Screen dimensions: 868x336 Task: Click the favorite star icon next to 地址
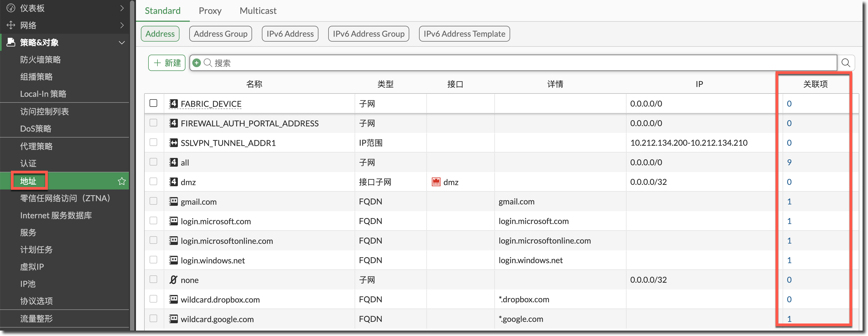[x=122, y=181]
